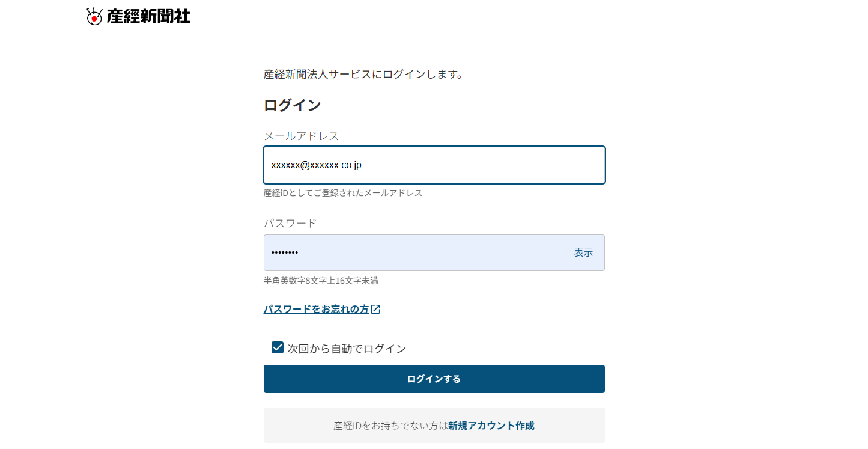Click the 次回から自動でログイン label text

(x=347, y=349)
